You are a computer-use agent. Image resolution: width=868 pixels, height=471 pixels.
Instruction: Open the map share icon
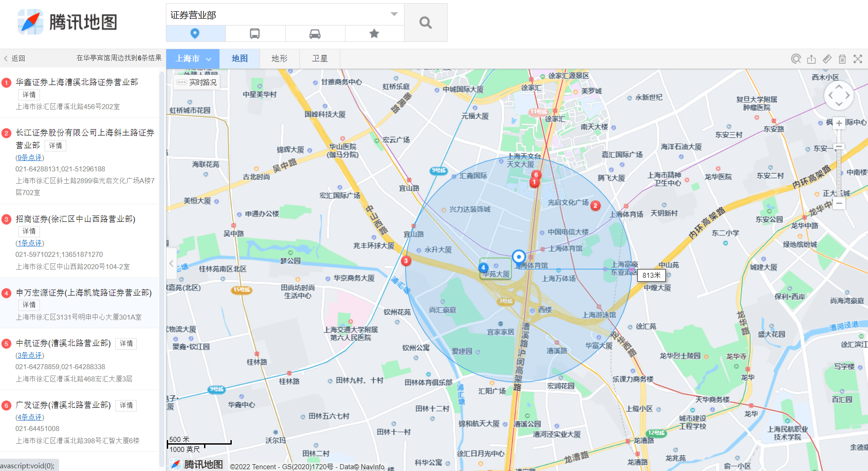(811, 59)
